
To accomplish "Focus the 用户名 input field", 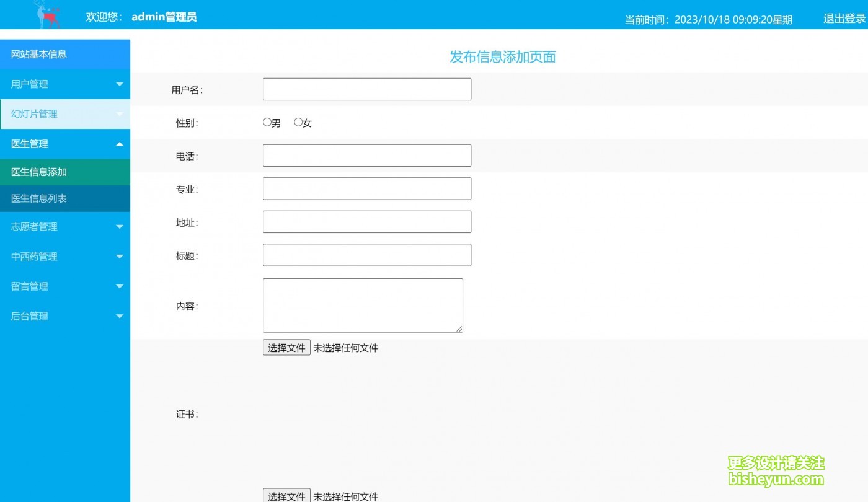I will coord(367,89).
